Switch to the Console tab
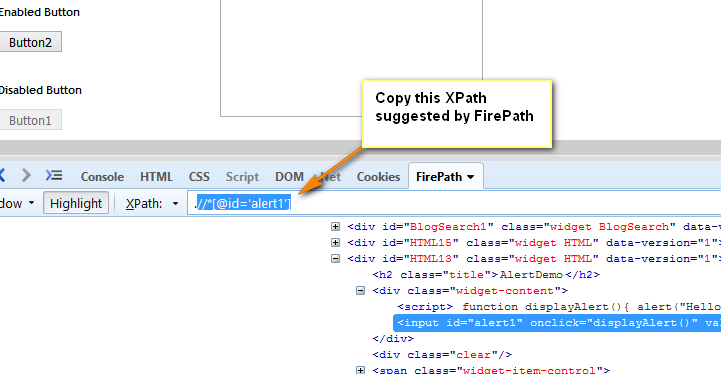This screenshot has height=374, width=721. click(102, 177)
